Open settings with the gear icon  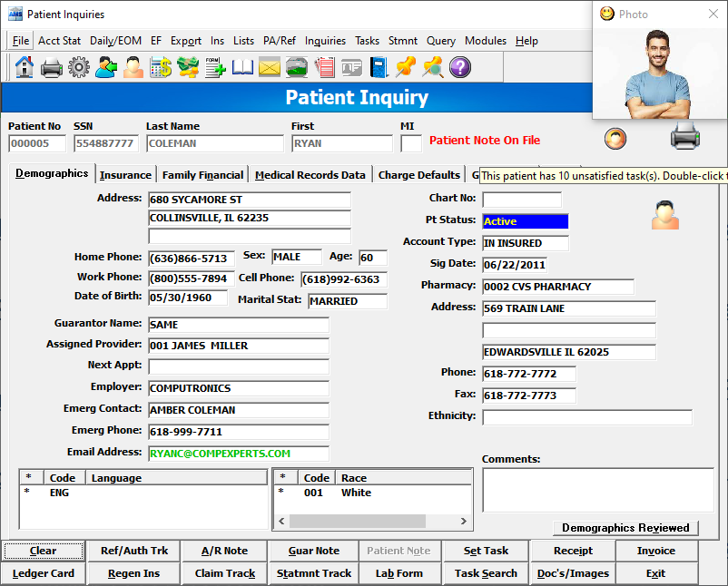coord(79,67)
